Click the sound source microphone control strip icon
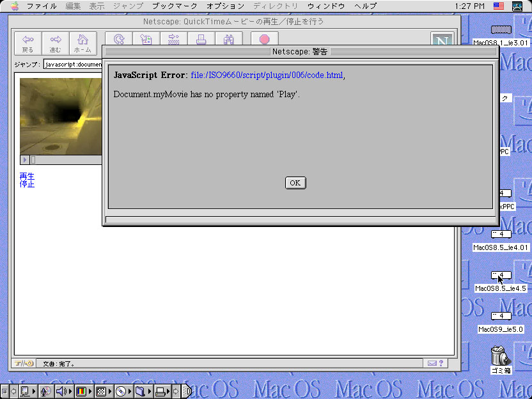 pyautogui.click(x=46, y=391)
